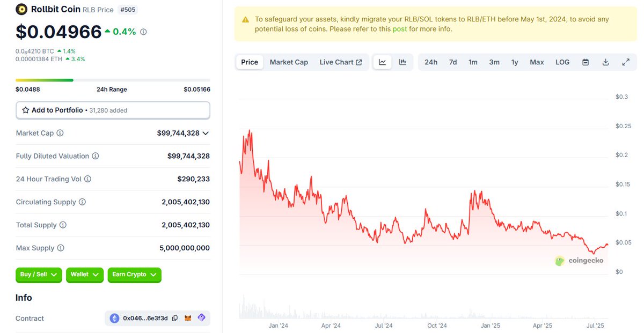644x333 pixels.
Task: Set chart range to 1y
Action: coord(515,62)
